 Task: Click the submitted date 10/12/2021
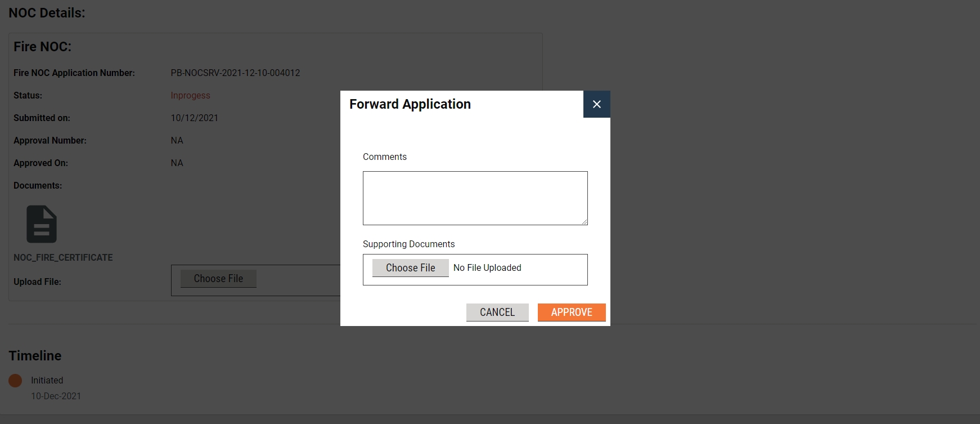[x=194, y=118]
